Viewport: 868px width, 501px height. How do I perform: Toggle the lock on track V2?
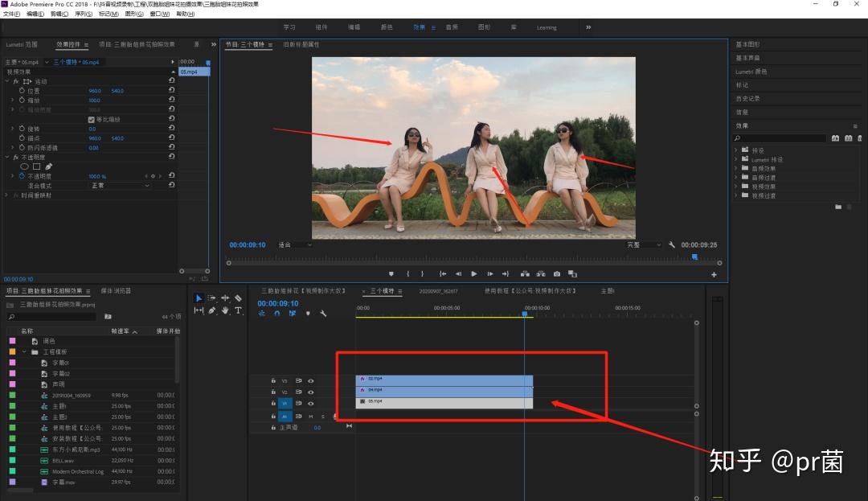tap(273, 392)
